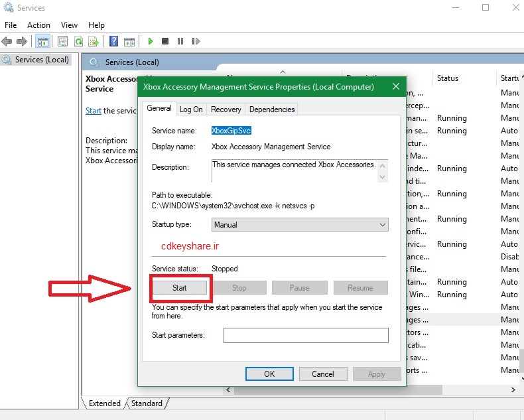Click the Services gear icon in title bar
This screenshot has height=420, width=524.
tap(9, 7)
